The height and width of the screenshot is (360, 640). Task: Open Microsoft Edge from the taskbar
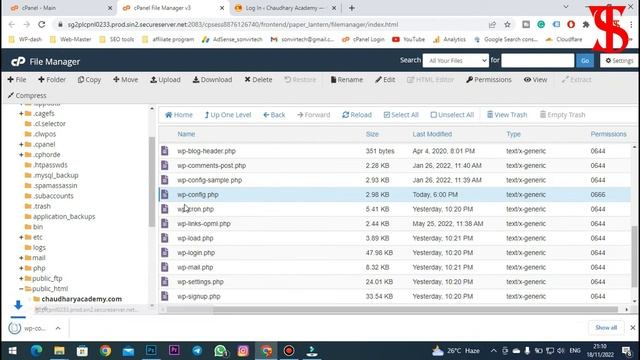(x=36, y=351)
